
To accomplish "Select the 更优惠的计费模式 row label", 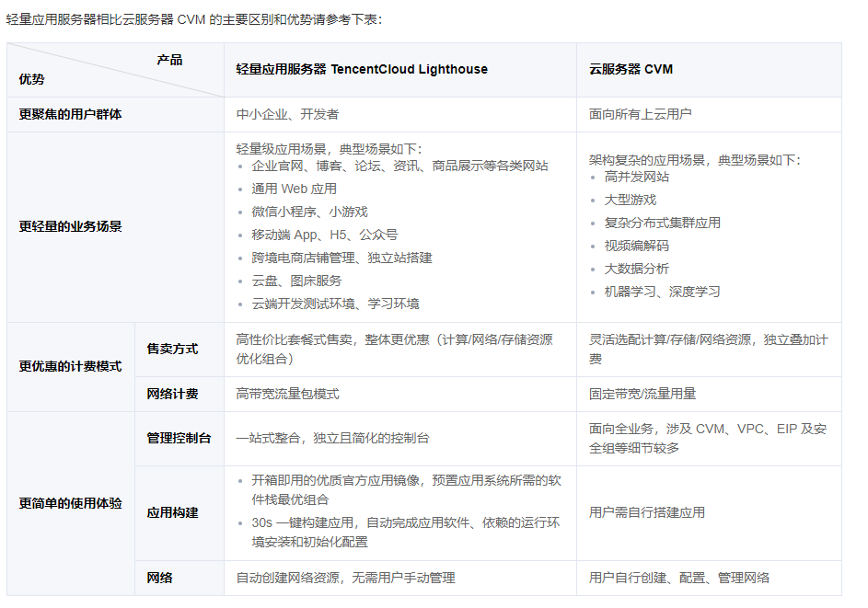I will pos(70,367).
